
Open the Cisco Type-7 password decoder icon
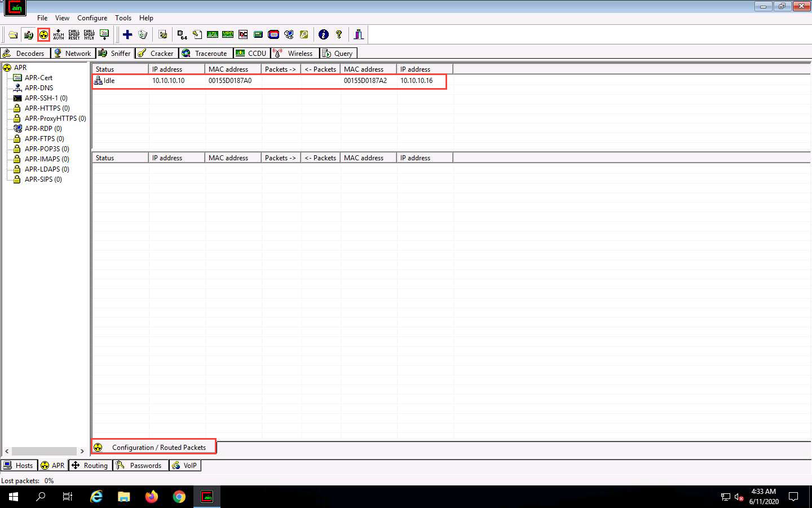click(213, 35)
